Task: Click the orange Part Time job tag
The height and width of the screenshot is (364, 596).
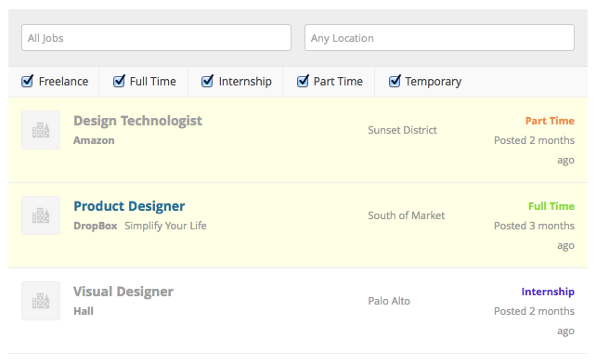Action: pyautogui.click(x=550, y=121)
